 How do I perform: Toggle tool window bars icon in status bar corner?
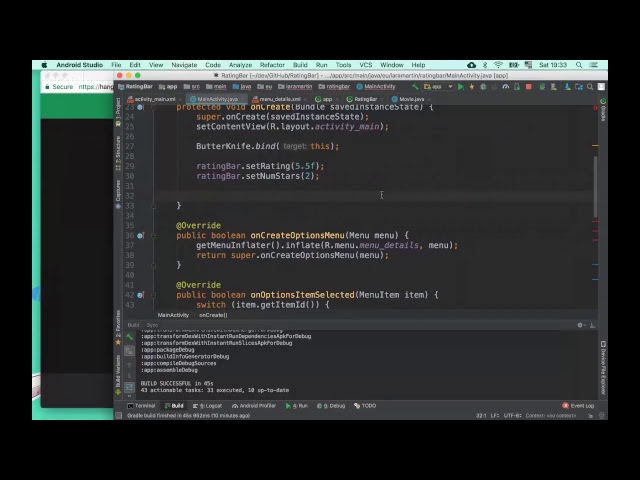tap(119, 416)
